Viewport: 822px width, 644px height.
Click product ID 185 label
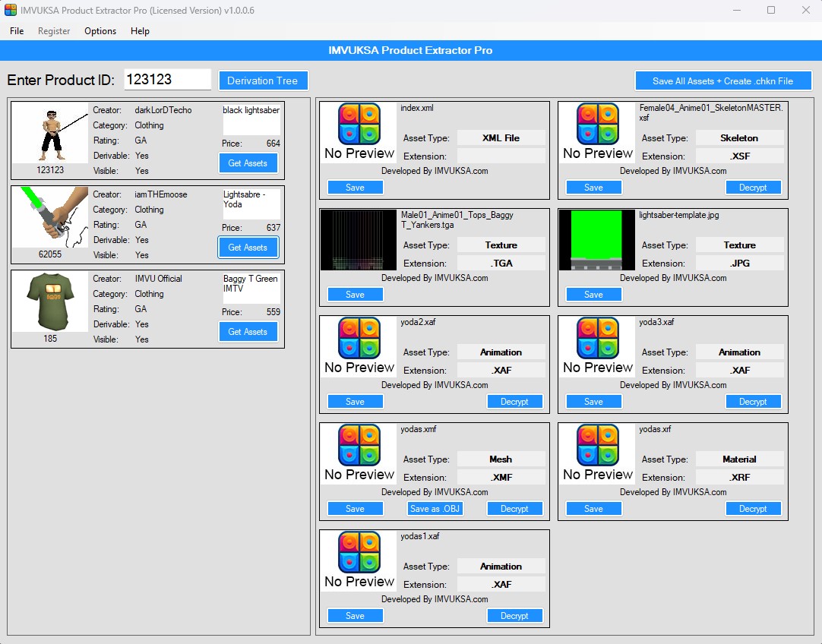pos(50,339)
